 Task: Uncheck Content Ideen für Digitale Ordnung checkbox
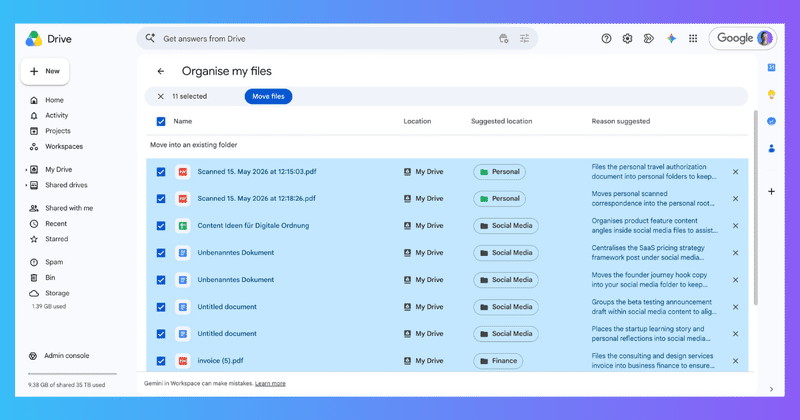[x=161, y=226]
